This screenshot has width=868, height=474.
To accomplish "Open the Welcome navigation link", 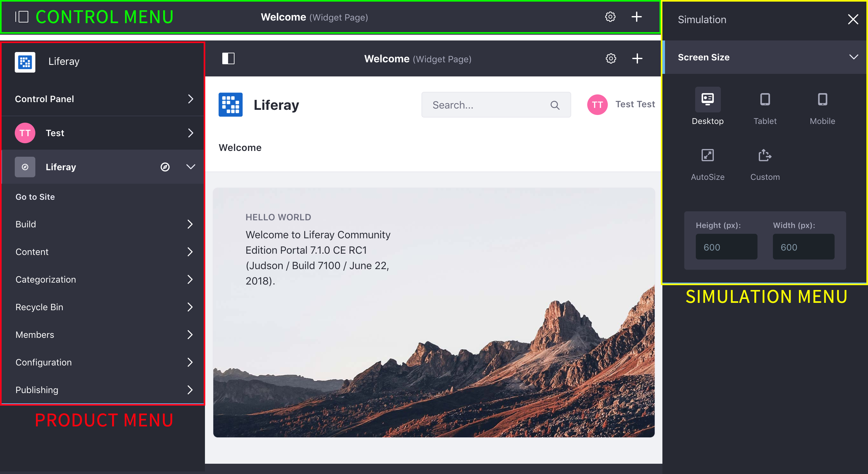I will [240, 147].
